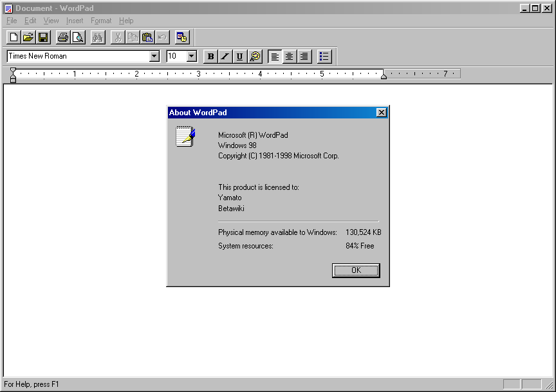Image resolution: width=556 pixels, height=392 pixels.
Task: Click 'Microsoft (R) WordPad' text
Action: (253, 135)
